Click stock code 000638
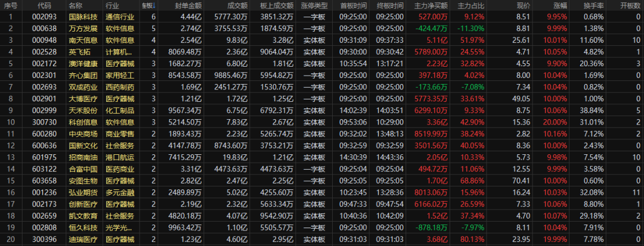Viewport: 644px width, 246px height. pyautogui.click(x=44, y=29)
